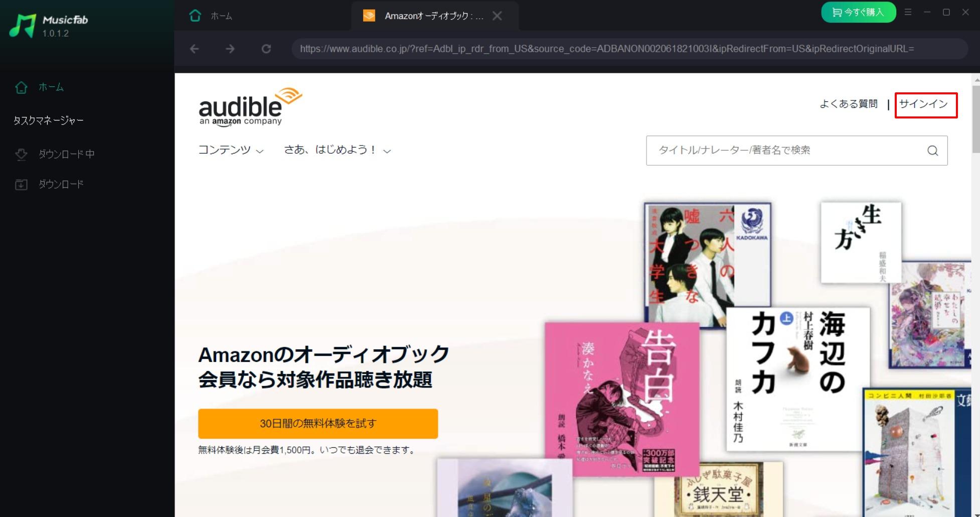This screenshot has width=980, height=517.
Task: Go forward with the browser forward arrow
Action: pyautogui.click(x=230, y=49)
